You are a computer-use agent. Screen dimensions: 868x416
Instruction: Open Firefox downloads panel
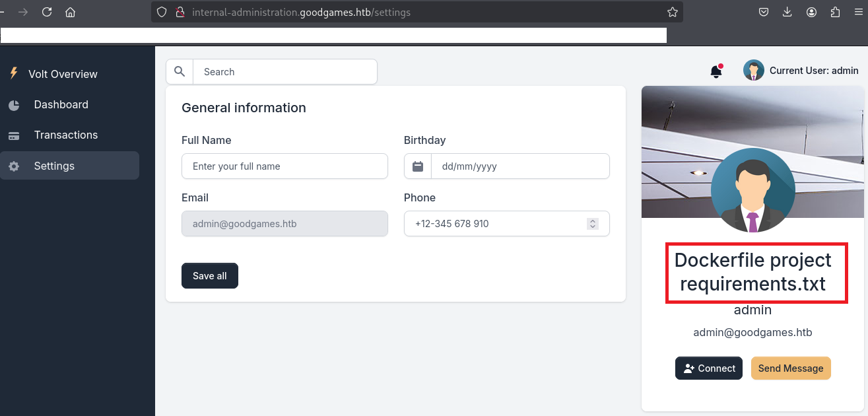click(787, 12)
